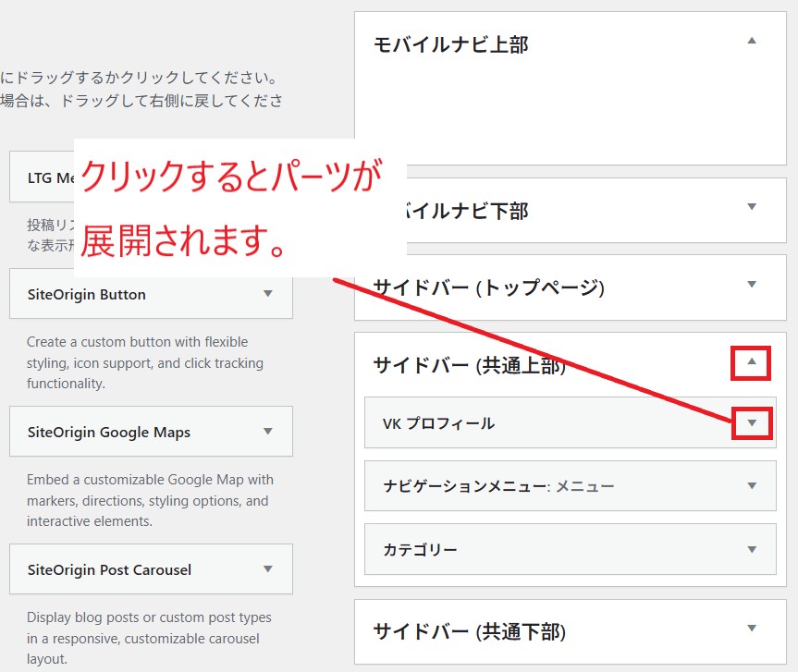The height and width of the screenshot is (672, 798).
Task: Expand サイドバー (トップページ) with its arrow icon
Action: click(x=752, y=285)
